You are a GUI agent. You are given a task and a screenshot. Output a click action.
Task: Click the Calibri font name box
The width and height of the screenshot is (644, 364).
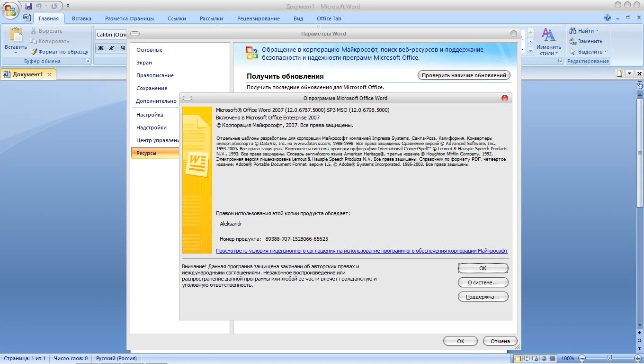coord(111,35)
